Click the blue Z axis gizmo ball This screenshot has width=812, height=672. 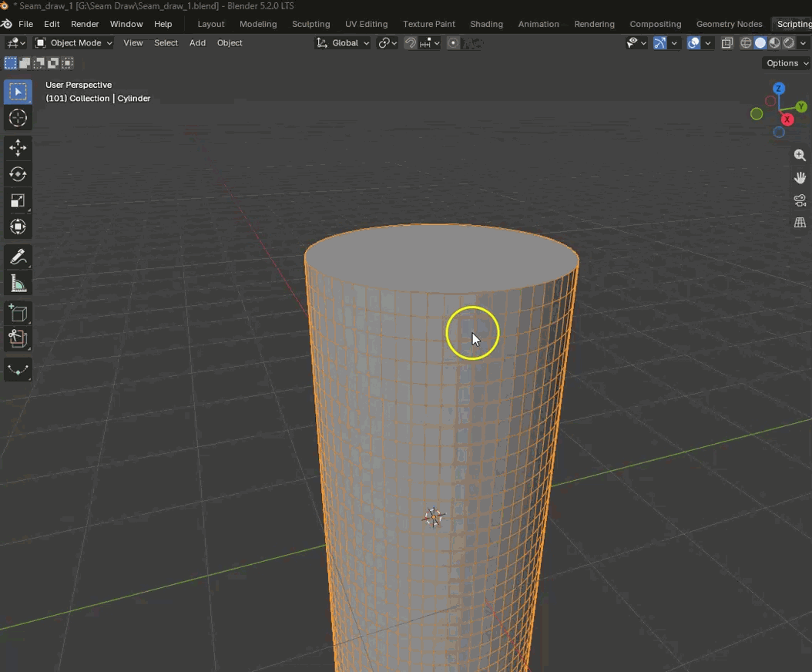pos(778,89)
